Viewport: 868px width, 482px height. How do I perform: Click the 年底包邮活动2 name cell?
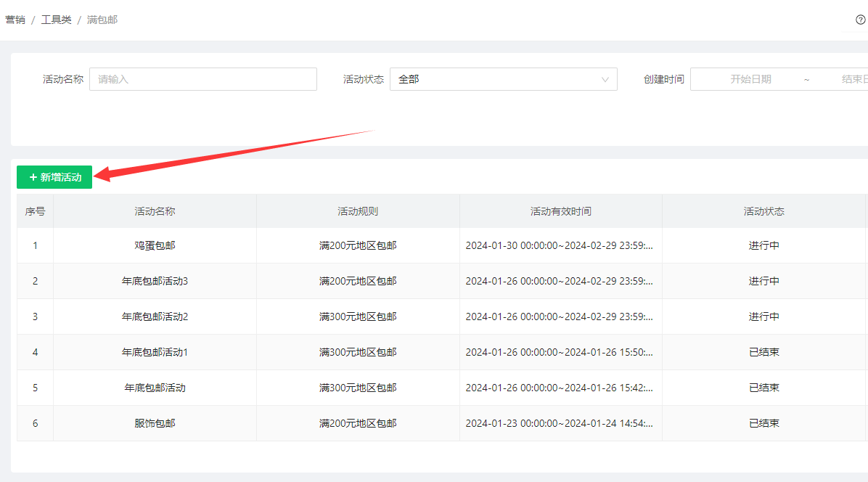(x=155, y=316)
